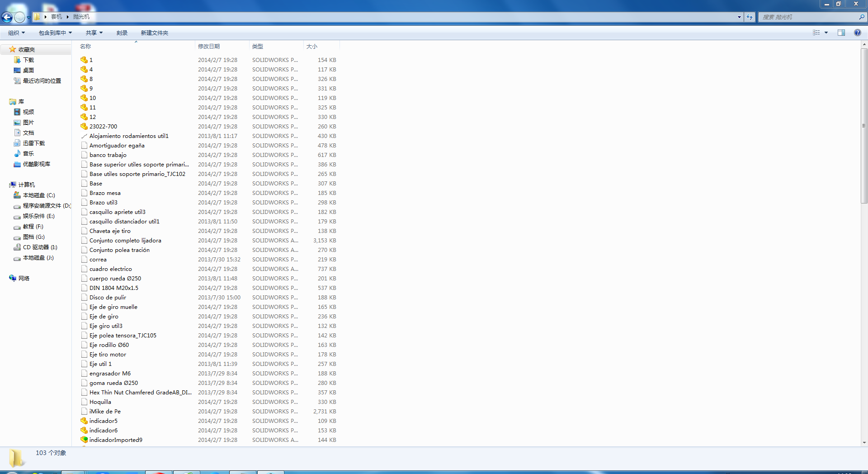The image size is (868, 474).
Task: Click 套机 in the address breadcrumb
Action: (x=57, y=17)
